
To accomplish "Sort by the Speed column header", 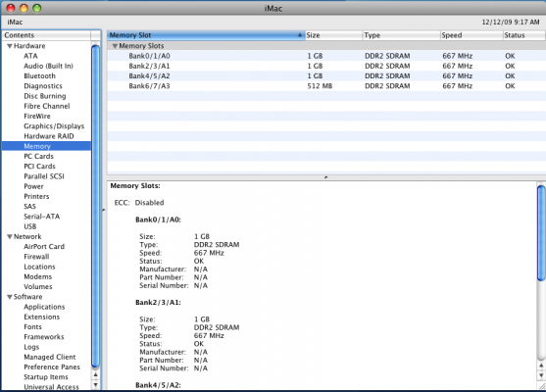I will pos(472,35).
